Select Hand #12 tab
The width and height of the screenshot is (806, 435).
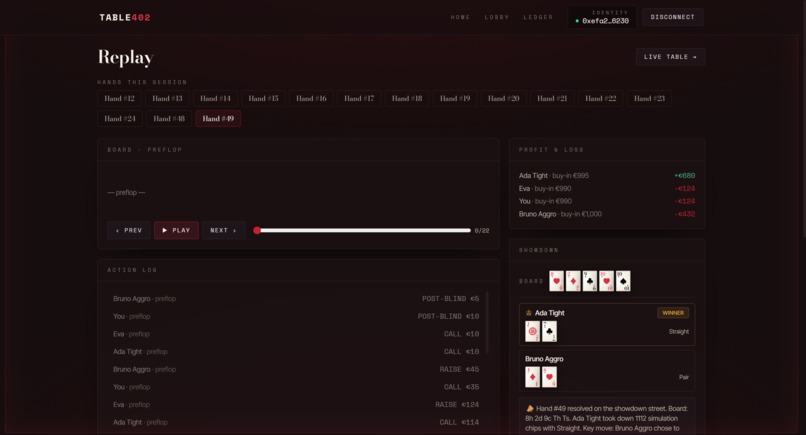coord(119,98)
